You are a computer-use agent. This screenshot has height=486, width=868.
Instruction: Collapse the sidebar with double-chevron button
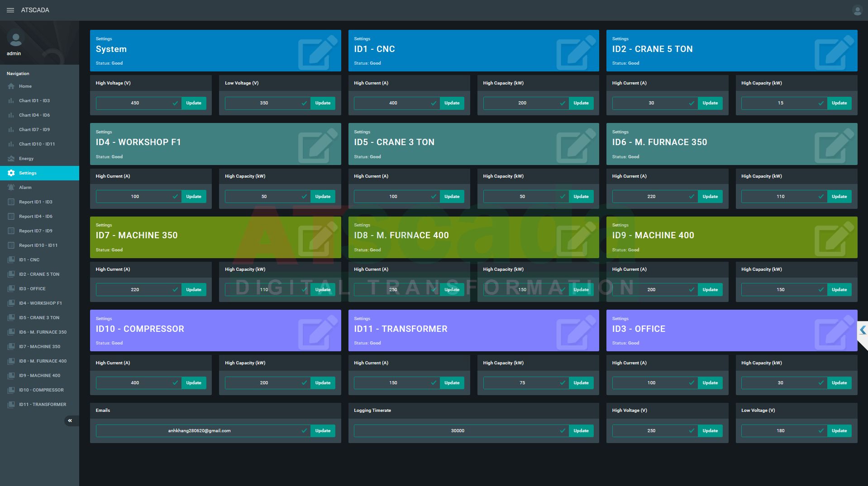[70, 421]
